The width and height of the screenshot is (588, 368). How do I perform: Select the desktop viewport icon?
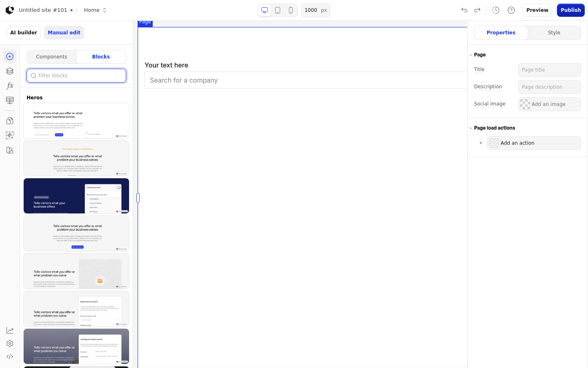265,10
